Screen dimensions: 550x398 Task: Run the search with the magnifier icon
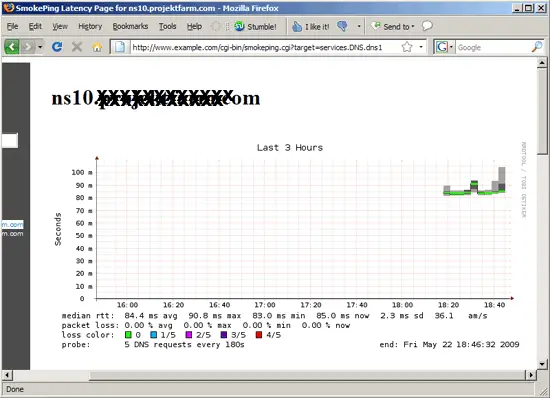537,47
